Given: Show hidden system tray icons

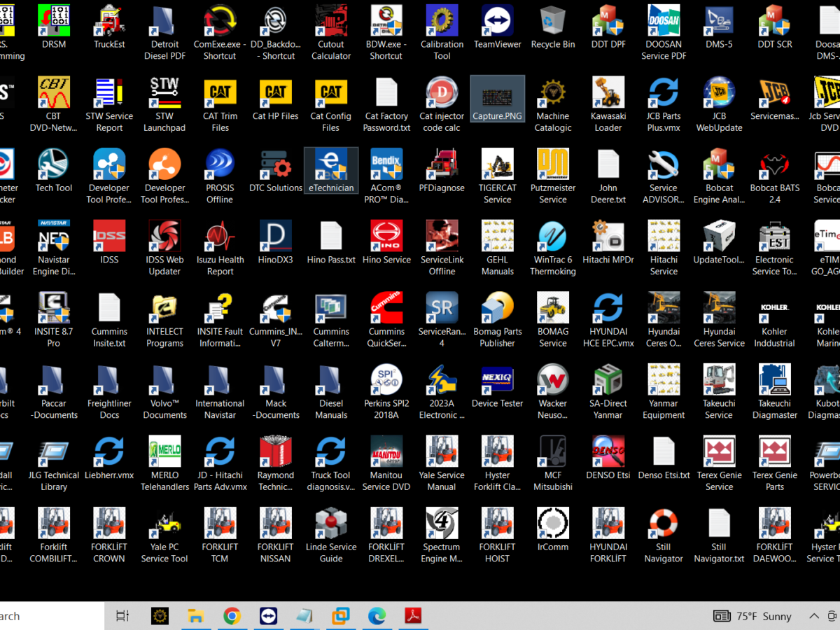Looking at the screenshot, I should point(814,616).
